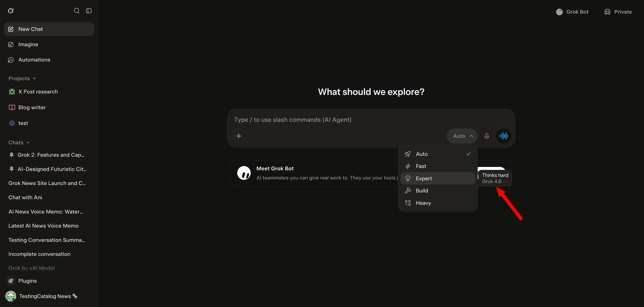Start dictation with microphone icon
Viewport: 644px width, 307px height.
pyautogui.click(x=487, y=136)
